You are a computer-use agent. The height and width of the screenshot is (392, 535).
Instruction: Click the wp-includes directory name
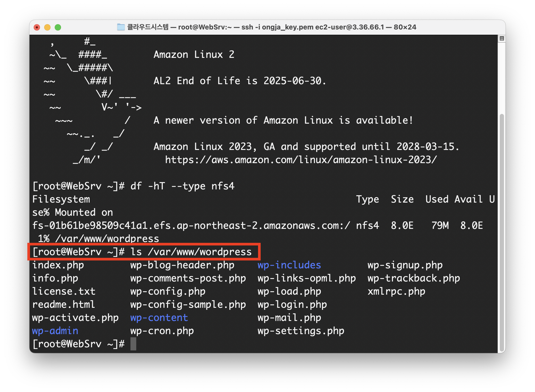point(289,265)
